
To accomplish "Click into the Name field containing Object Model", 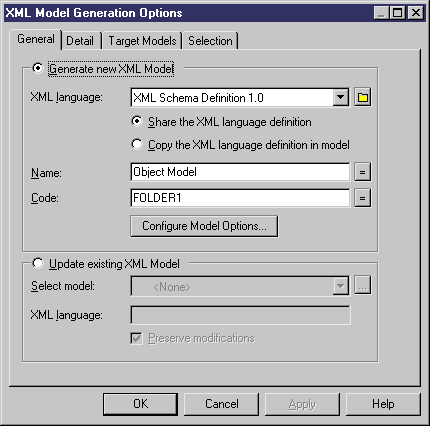I will [x=240, y=172].
